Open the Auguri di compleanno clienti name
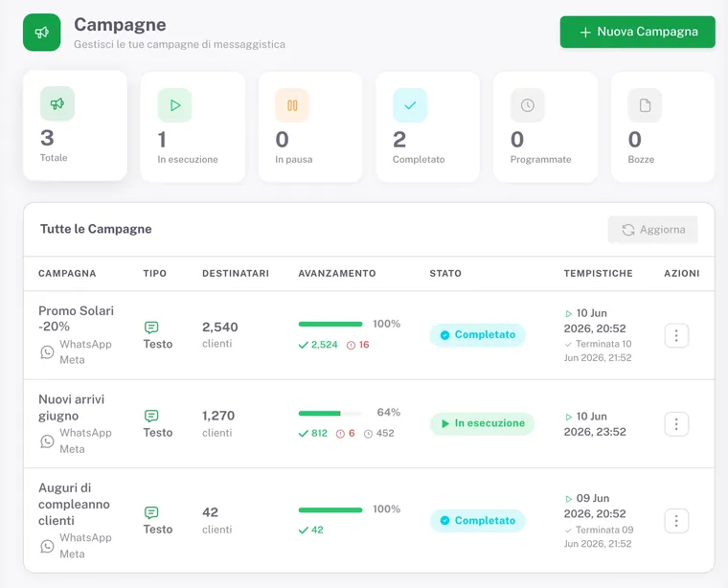 [74, 504]
